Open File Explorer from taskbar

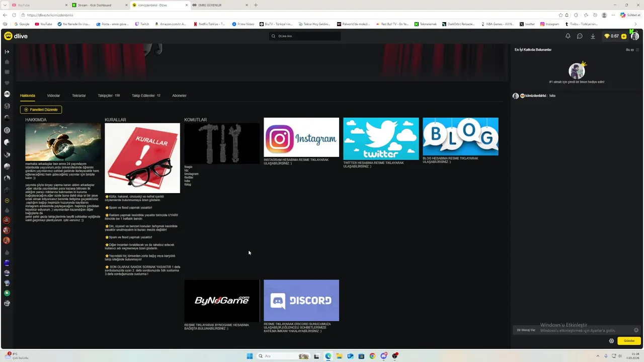pyautogui.click(x=339, y=356)
